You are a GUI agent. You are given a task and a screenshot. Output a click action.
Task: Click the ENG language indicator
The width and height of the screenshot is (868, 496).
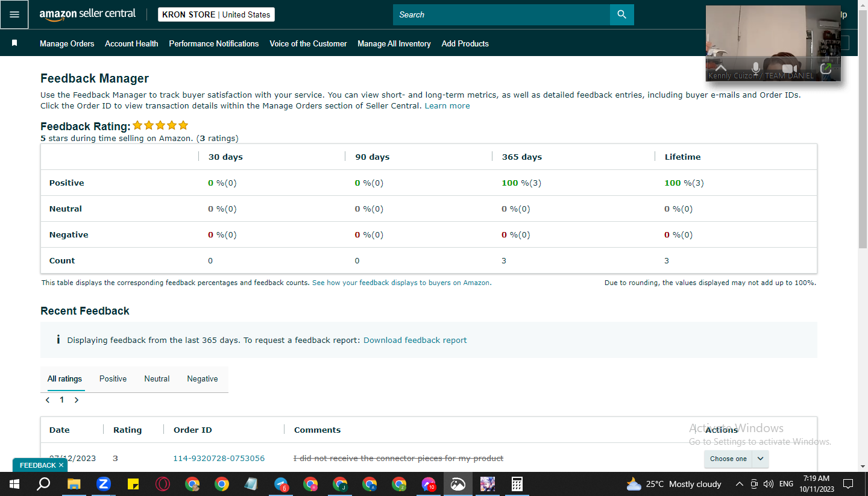tap(786, 484)
